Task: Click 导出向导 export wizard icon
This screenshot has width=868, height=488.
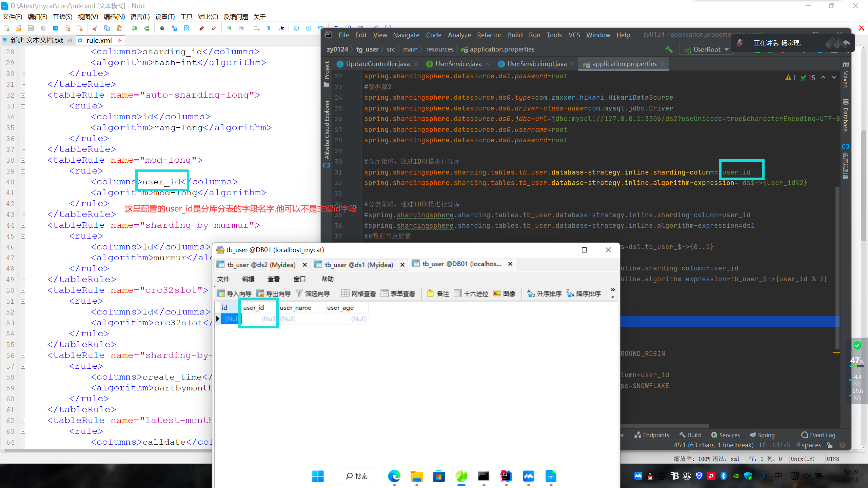Action: 273,293
